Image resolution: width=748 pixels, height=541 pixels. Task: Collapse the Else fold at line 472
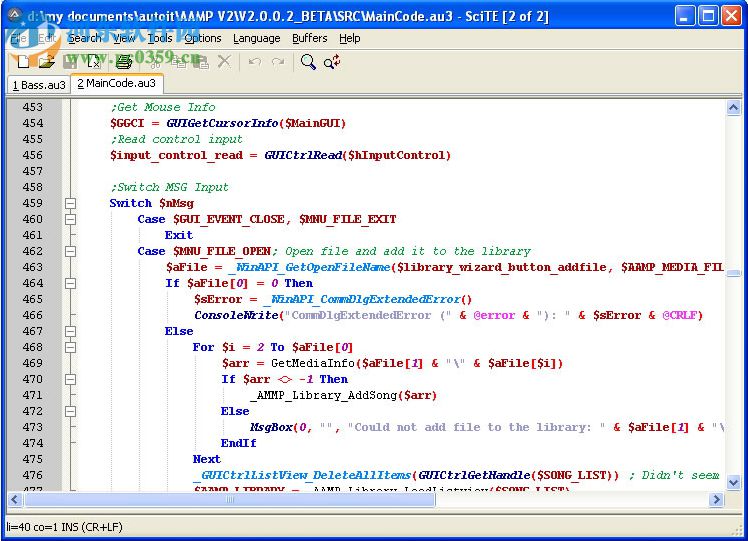[x=70, y=411]
